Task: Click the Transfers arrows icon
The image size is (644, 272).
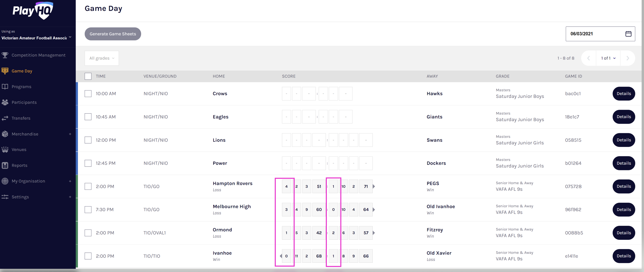Action: point(5,118)
